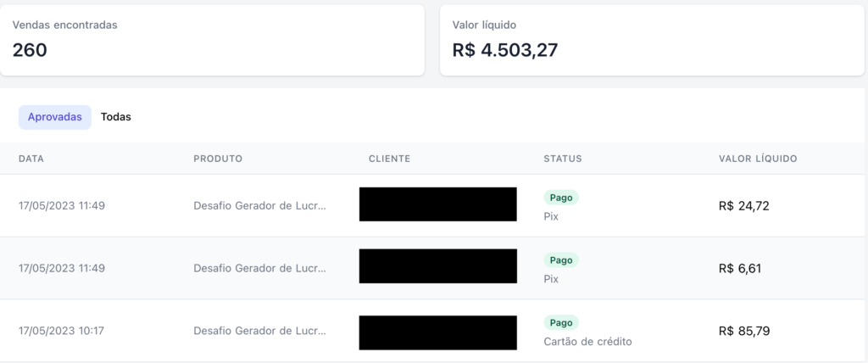Click the VALOR LÍQUIDO column header
The height and width of the screenshot is (363, 868).
(758, 159)
